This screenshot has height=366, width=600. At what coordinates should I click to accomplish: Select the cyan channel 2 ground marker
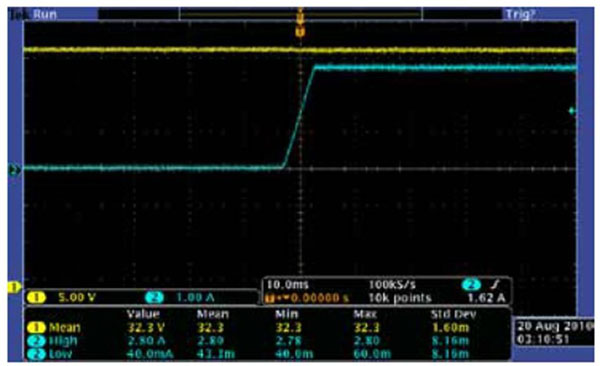click(15, 170)
